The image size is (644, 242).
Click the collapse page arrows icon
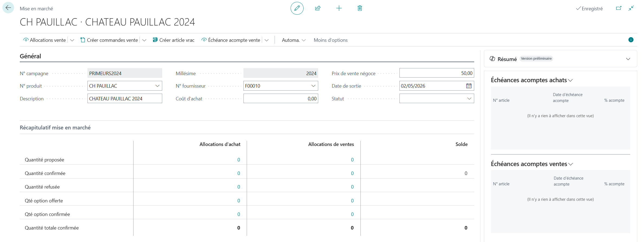pyautogui.click(x=631, y=8)
